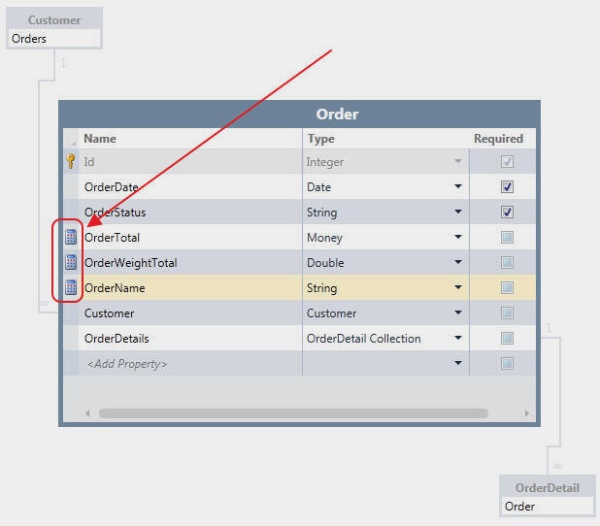Image resolution: width=600 pixels, height=526 pixels.
Task: Open the String type dropdown for OrderStatus
Action: (458, 212)
